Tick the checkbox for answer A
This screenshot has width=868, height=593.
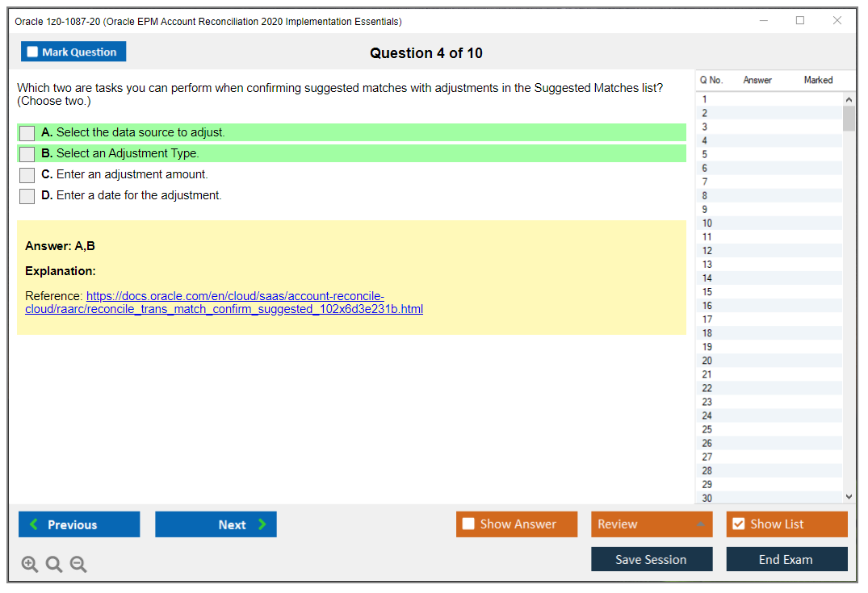[x=27, y=133]
